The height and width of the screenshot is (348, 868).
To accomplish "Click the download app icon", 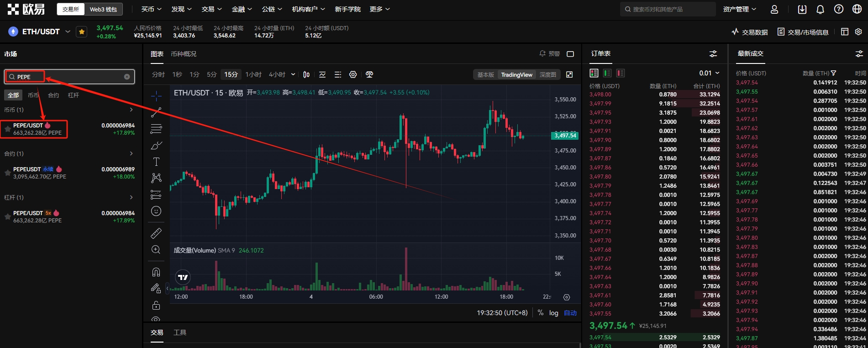I will (x=802, y=9).
